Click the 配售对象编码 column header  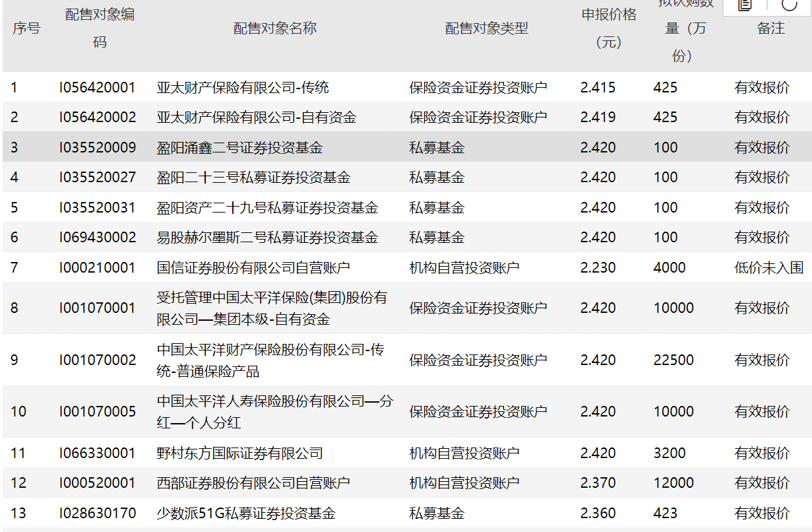point(100,28)
